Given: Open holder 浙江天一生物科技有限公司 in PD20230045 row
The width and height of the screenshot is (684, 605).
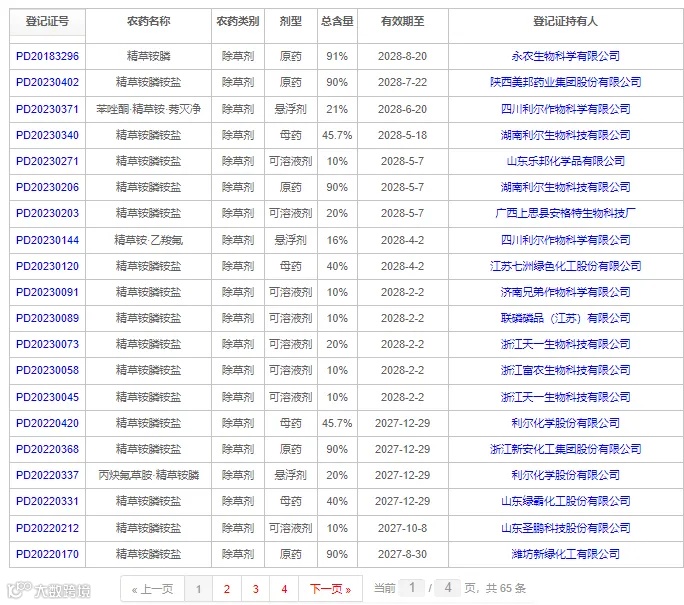Looking at the screenshot, I should pos(566,397).
